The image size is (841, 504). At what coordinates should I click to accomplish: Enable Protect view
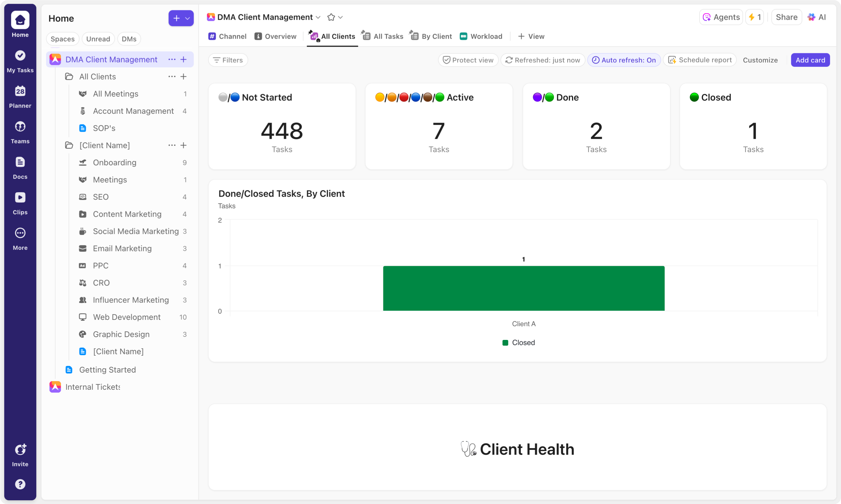(x=468, y=60)
